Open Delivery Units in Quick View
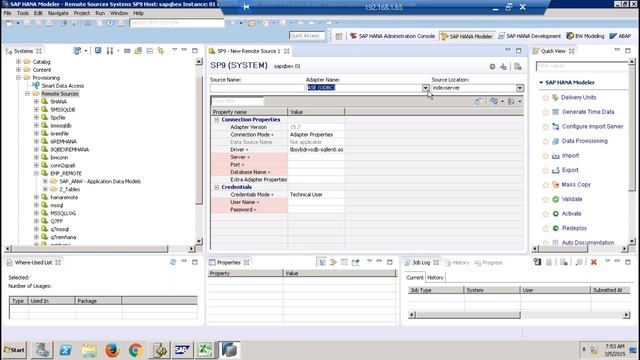 [578, 98]
